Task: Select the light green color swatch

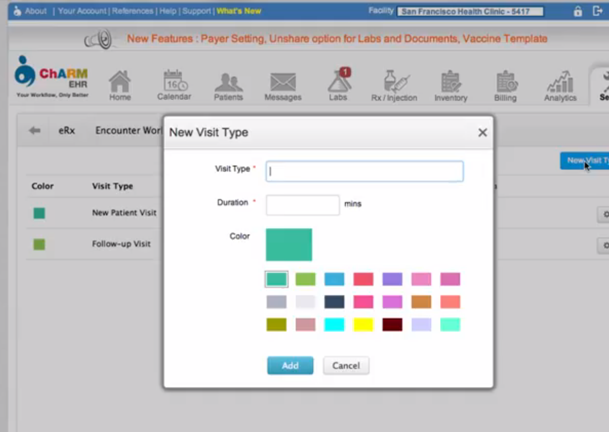Action: [305, 279]
